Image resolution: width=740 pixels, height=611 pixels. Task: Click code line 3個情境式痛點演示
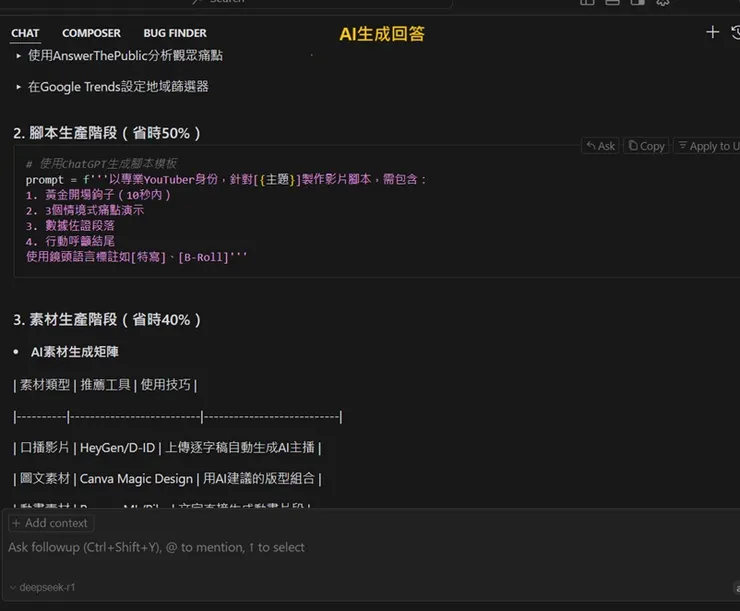(85, 210)
